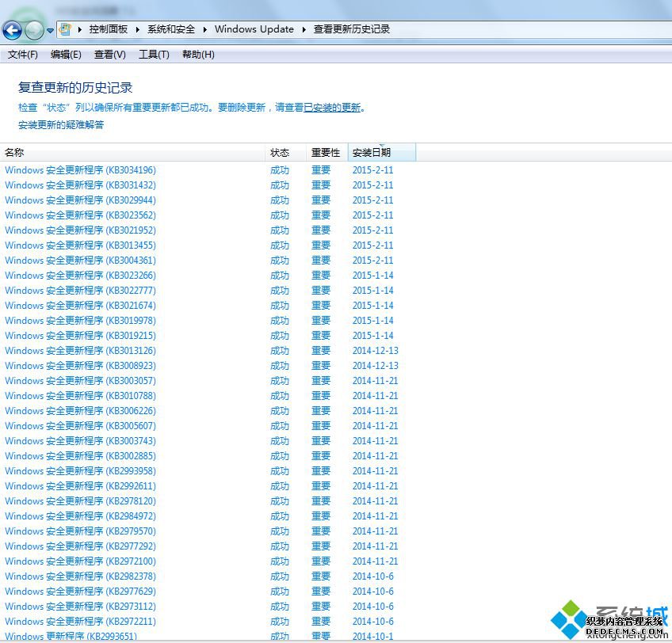Click date 2014-10-6 of KB2982378
672x643 pixels.
[373, 576]
